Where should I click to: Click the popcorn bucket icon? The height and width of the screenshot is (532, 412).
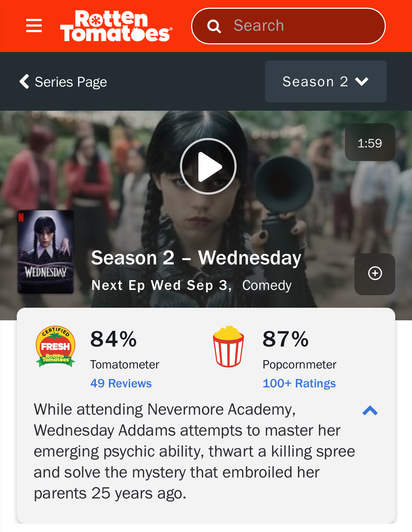click(229, 346)
